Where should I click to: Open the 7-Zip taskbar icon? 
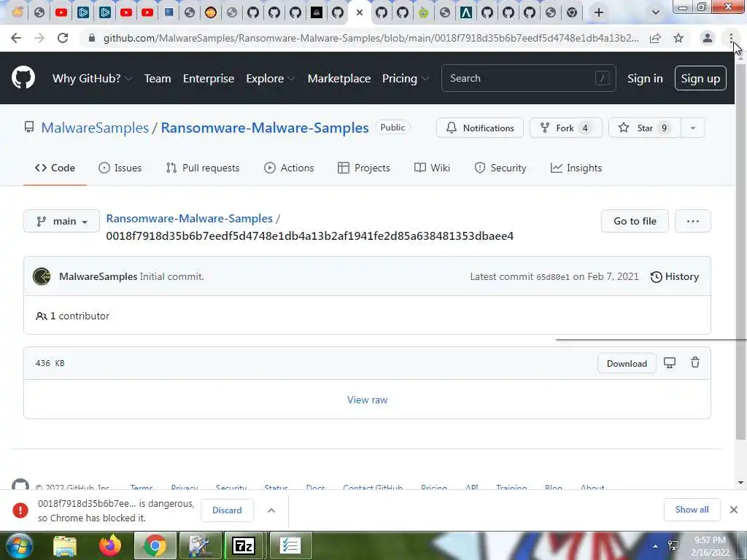tap(244, 545)
